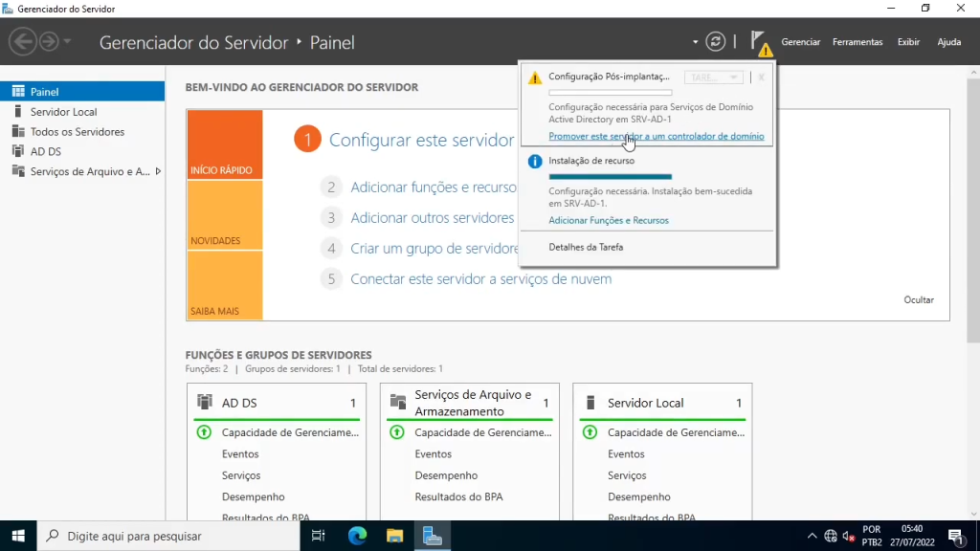Open the Gerenciar menu
Screen dimensions: 980x551
point(801,42)
